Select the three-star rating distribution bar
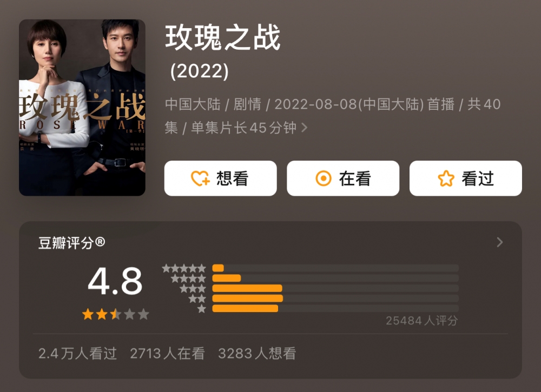541x392 pixels. (x=335, y=288)
